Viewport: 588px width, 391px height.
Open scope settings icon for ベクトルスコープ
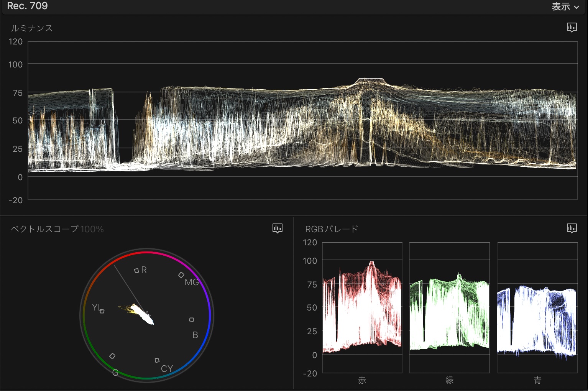click(277, 228)
